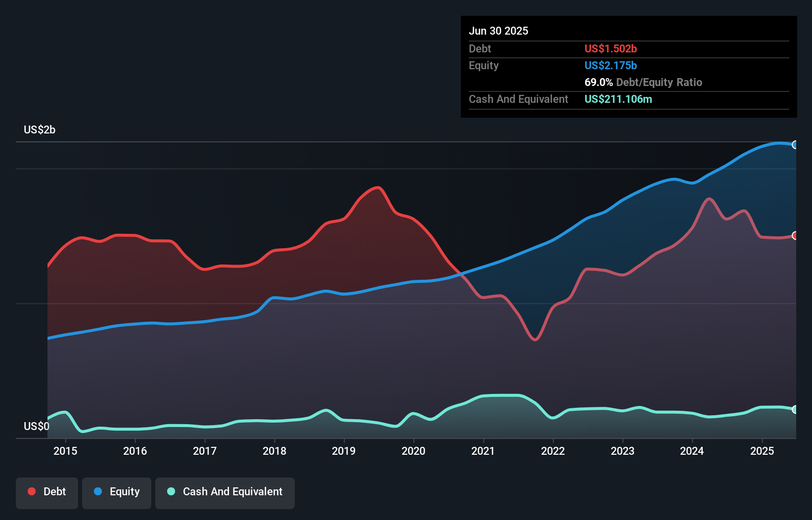Click the teal Cash And Equivalent legend dot
This screenshot has height=520, width=812.
coord(171,491)
